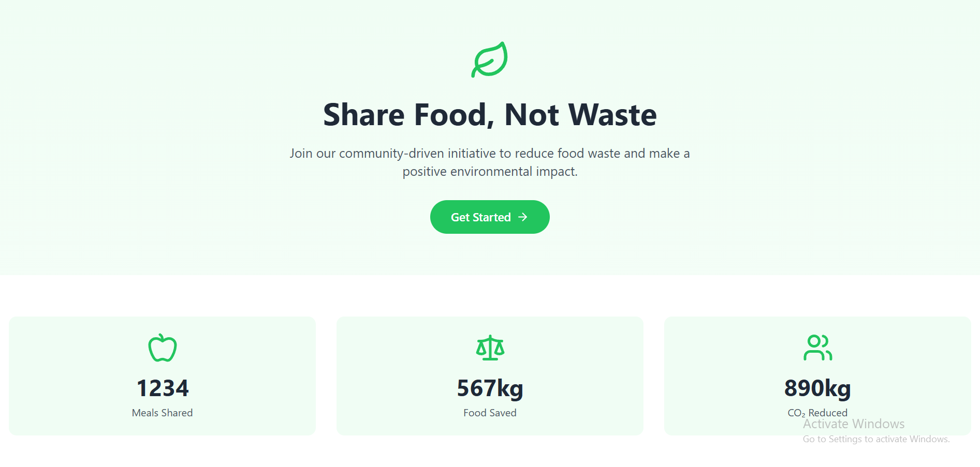
Task: Click the 1234 meals count
Action: pyautogui.click(x=163, y=388)
